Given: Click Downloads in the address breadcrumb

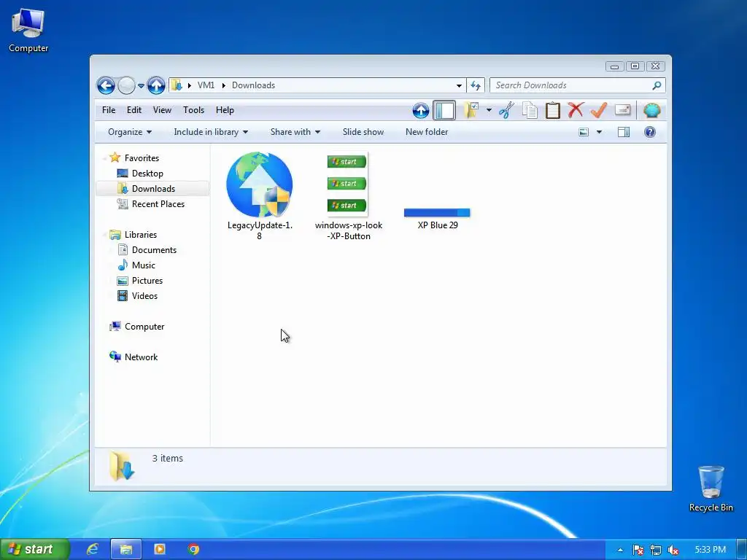Looking at the screenshot, I should tap(253, 85).
